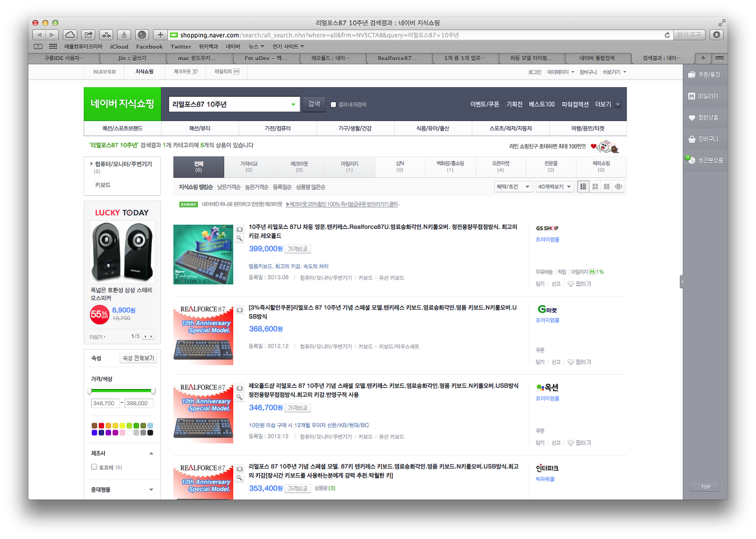Open 장바구니 cart in the right sidebar
Image resolution: width=756 pixels, height=539 pixels.
[x=704, y=139]
